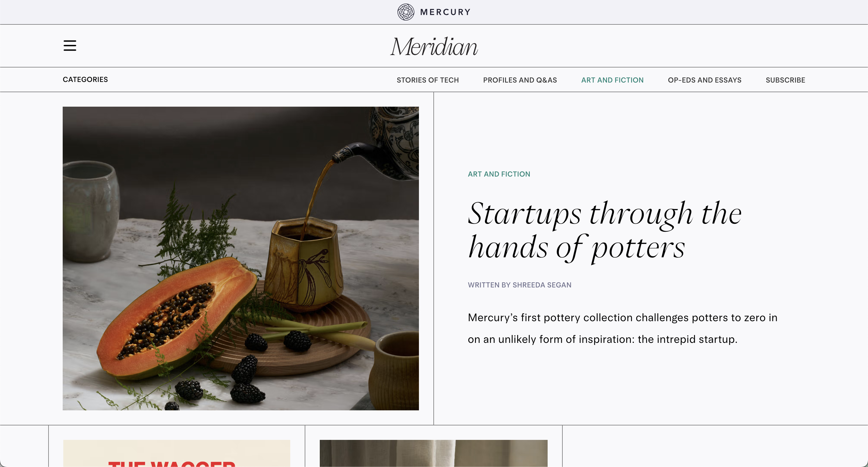Viewport: 868px width, 467px height.
Task: Click the halved papaya in the hero photo
Action: tap(175, 317)
